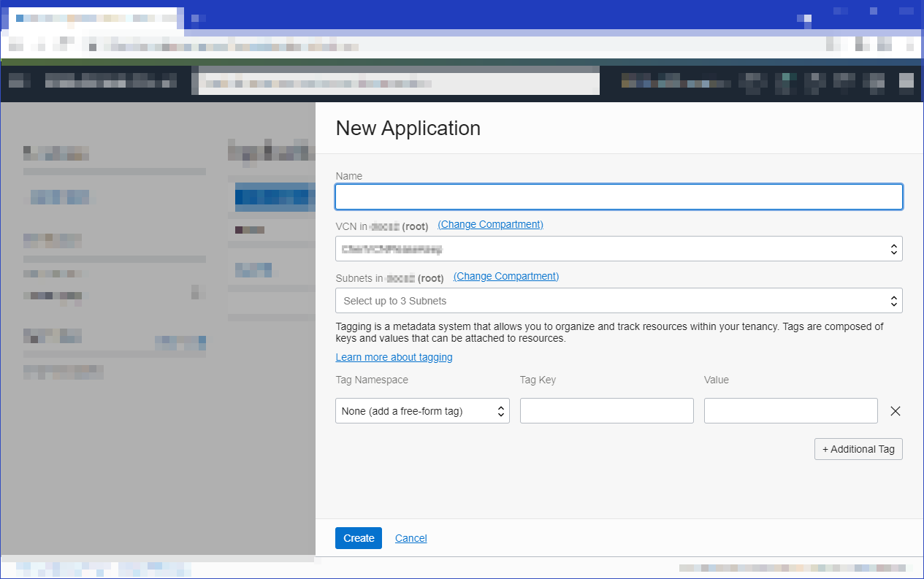Click the console search bar at the top
This screenshot has height=579, width=924.
click(397, 81)
